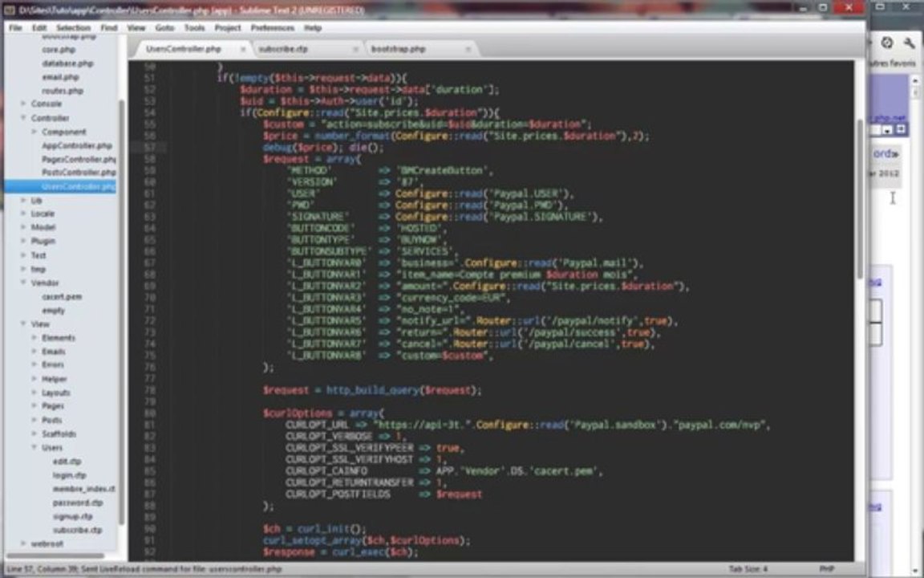924x578 pixels.
Task: Expand the Scaffolds folder
Action: point(34,434)
